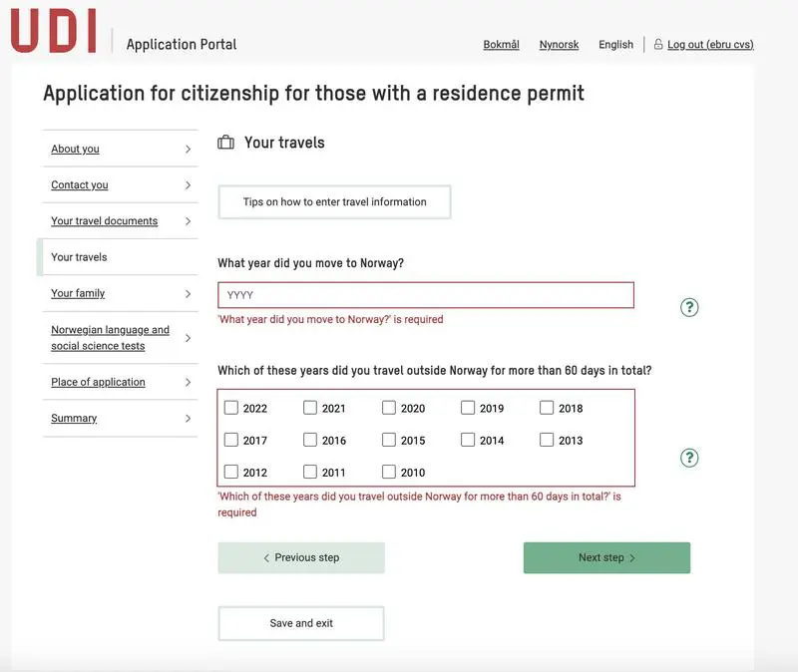
Task: Click the Next step button
Action: [606, 558]
